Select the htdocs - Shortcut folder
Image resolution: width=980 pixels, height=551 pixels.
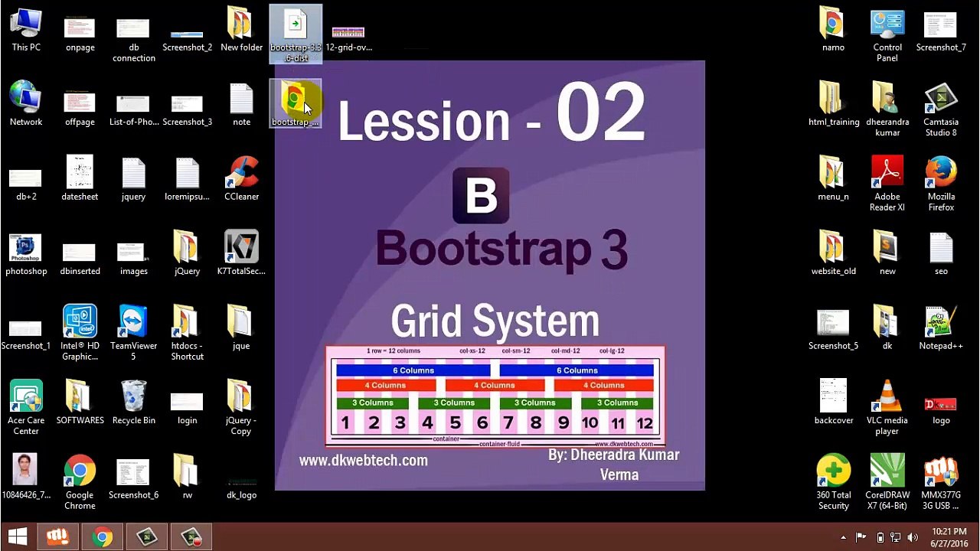click(187, 333)
